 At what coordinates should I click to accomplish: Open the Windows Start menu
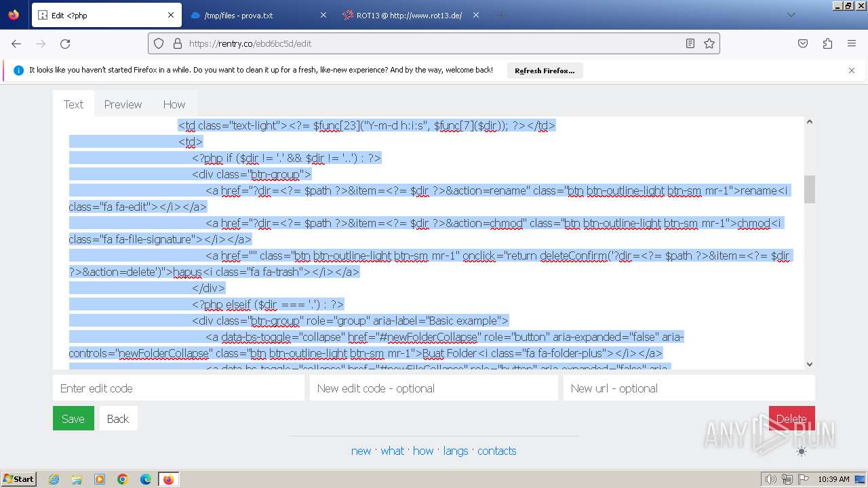(18, 479)
